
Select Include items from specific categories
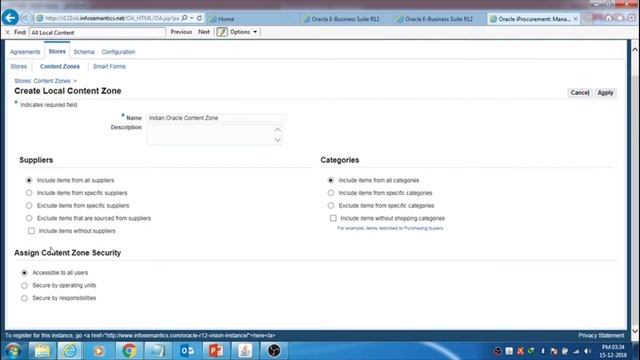click(x=331, y=193)
